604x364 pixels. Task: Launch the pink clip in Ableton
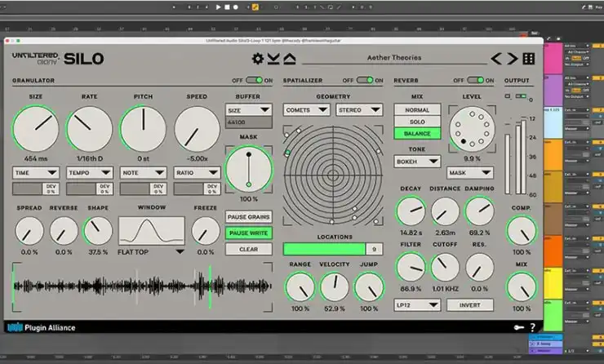coord(553,59)
